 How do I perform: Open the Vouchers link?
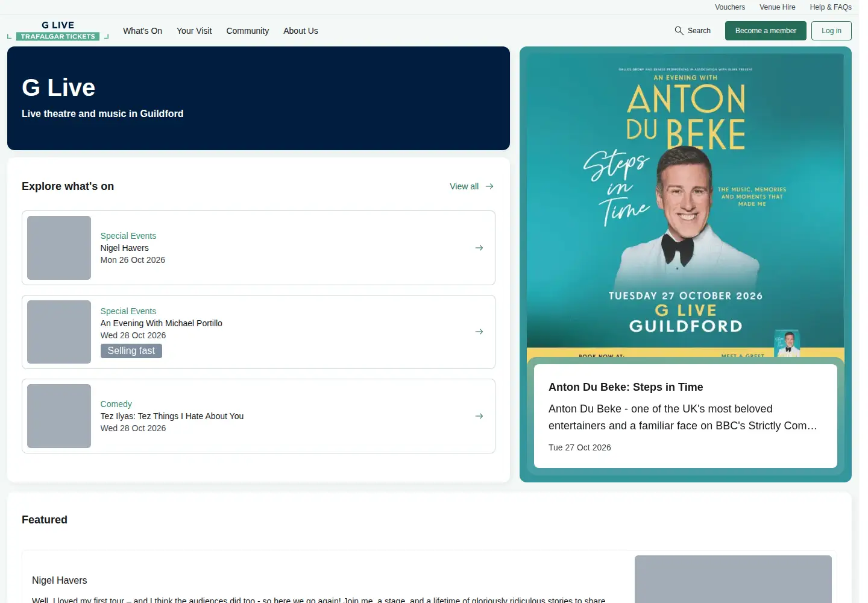click(x=730, y=7)
